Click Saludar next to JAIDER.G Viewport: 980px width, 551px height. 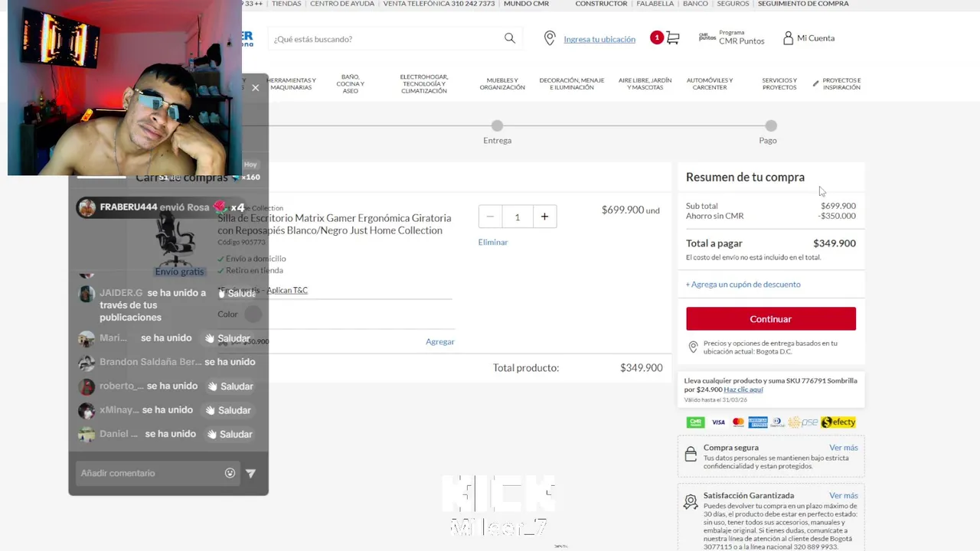(237, 293)
